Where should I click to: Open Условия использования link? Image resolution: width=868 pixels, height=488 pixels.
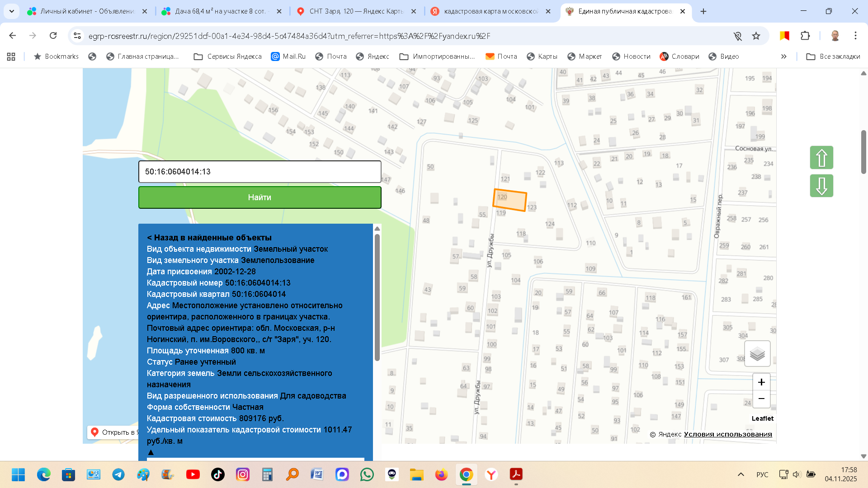[x=728, y=434]
